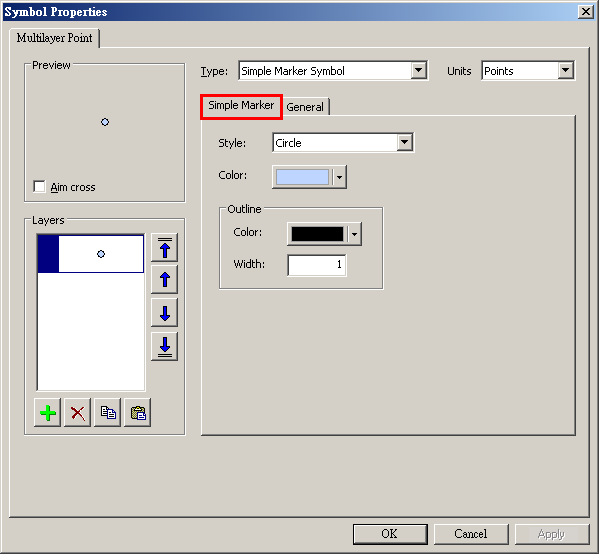The height and width of the screenshot is (554, 599).
Task: Open the Type dropdown
Action: coord(419,70)
